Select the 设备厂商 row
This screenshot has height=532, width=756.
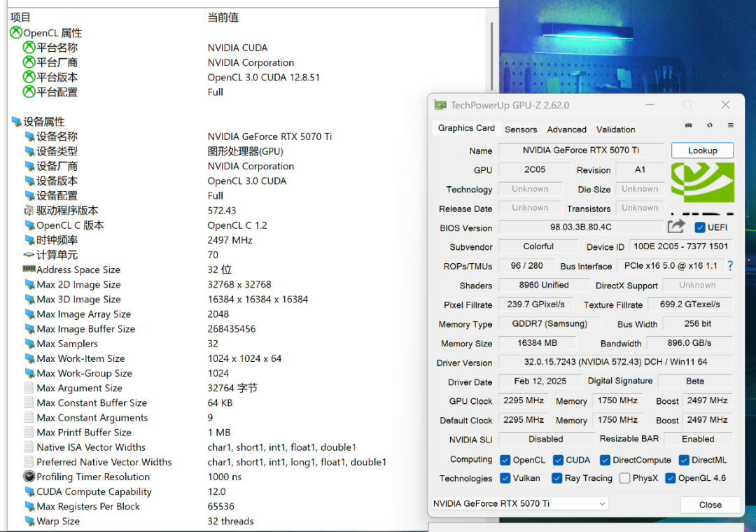246,167
